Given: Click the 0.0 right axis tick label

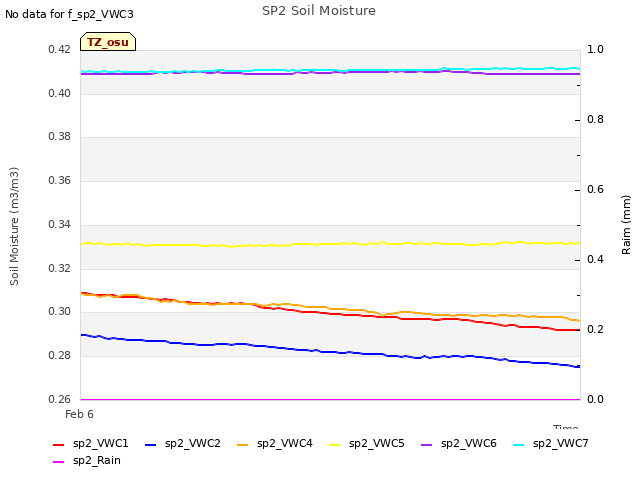Looking at the screenshot, I should click(x=595, y=399).
